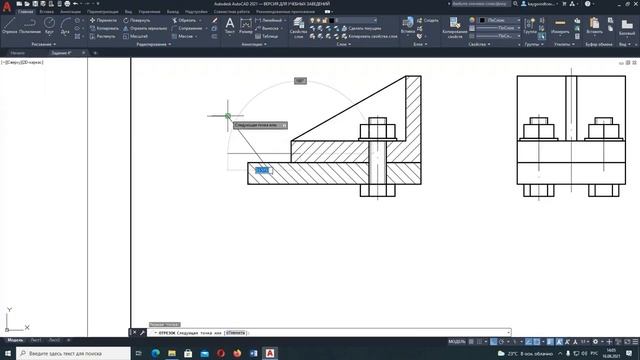The image size is (640, 360).
Task: Click the Erase tool icon in Редактирование panel
Action: click(215, 20)
